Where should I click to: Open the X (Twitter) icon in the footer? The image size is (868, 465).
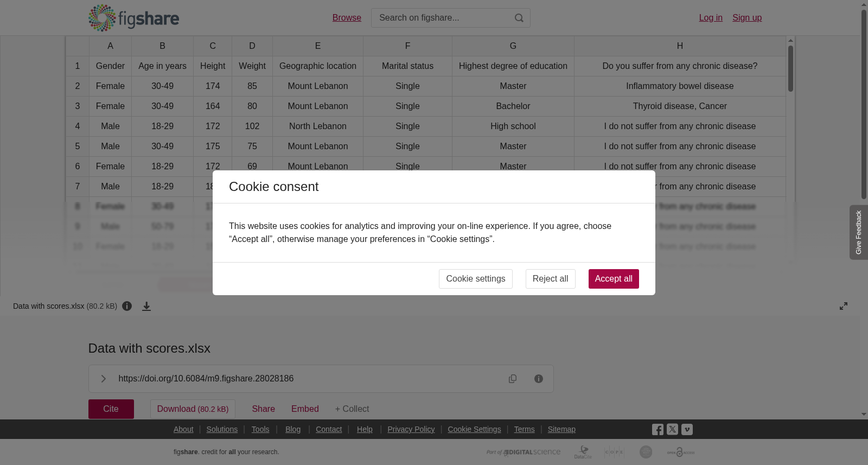(672, 429)
